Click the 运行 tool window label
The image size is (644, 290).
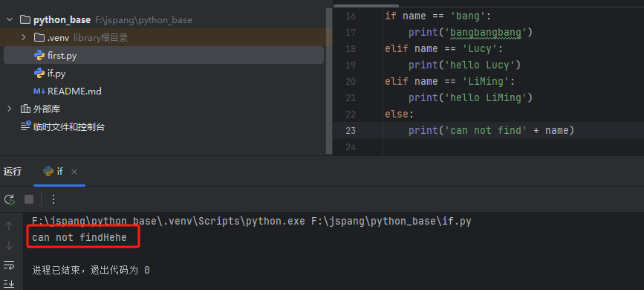coord(13,172)
